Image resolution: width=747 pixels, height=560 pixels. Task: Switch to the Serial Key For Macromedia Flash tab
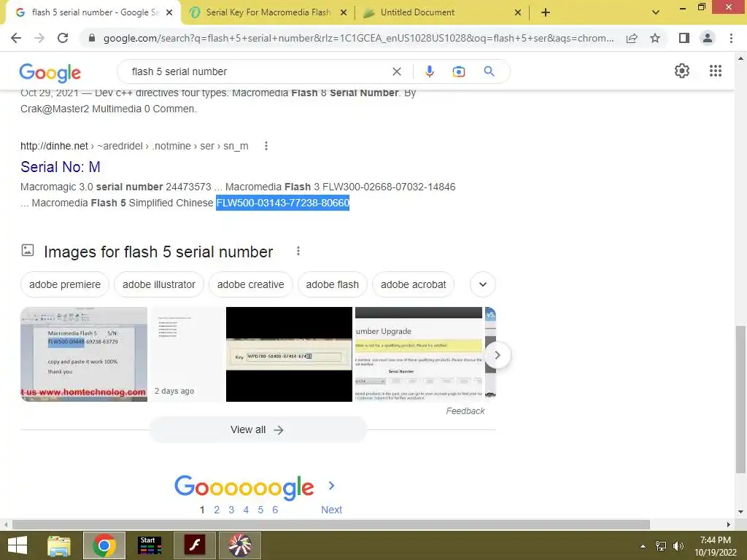(268, 12)
